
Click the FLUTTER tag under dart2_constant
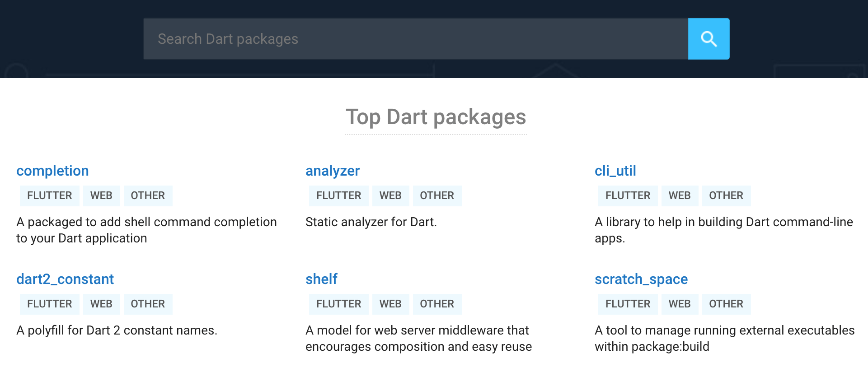[x=50, y=304]
